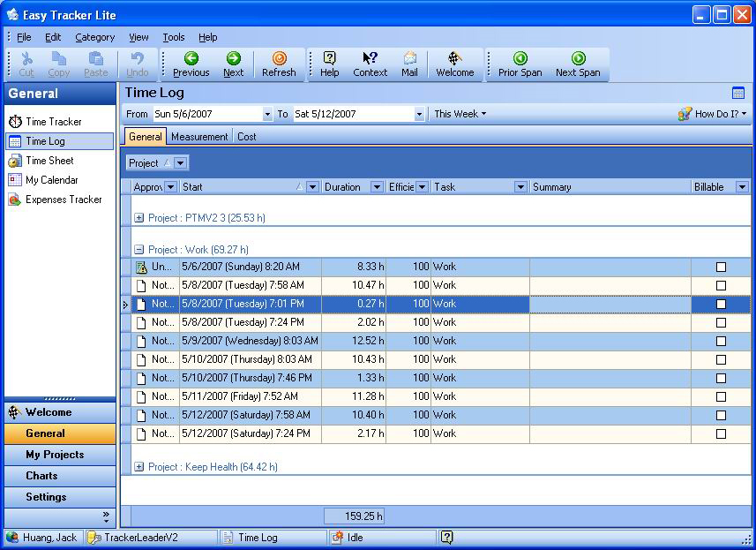Open the File menu
Image resolution: width=756 pixels, height=550 pixels.
pyautogui.click(x=24, y=37)
